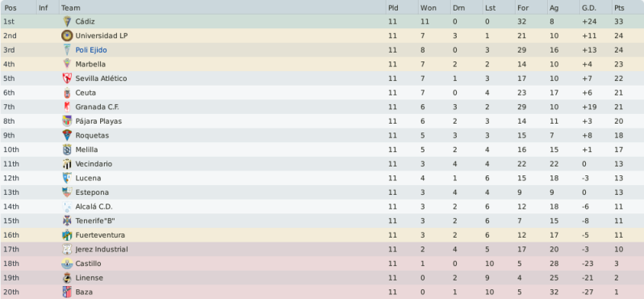Click the Fuerteventura crest icon
Screen dimensions: 644x299
[x=67, y=235]
